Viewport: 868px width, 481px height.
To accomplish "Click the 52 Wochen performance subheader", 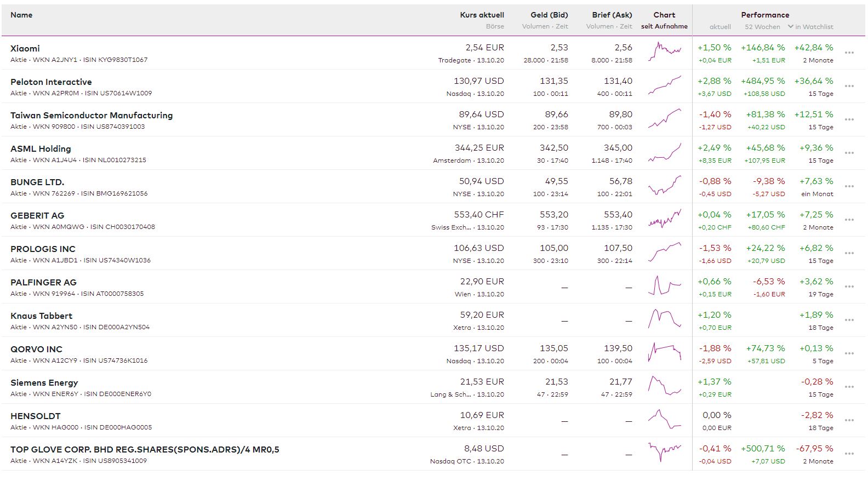I will click(762, 27).
